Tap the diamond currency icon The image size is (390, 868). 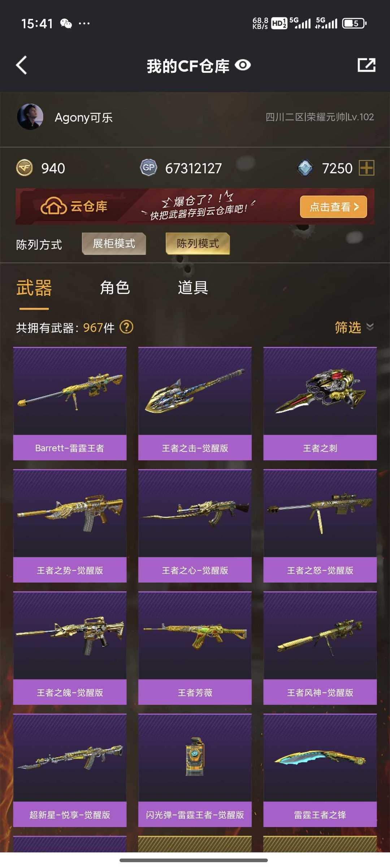click(x=305, y=168)
